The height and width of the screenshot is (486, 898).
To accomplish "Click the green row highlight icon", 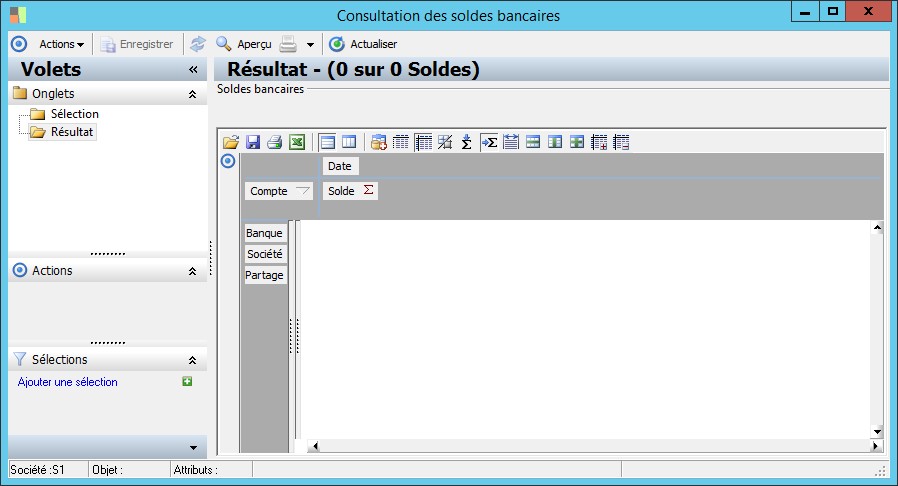I will pyautogui.click(x=533, y=142).
